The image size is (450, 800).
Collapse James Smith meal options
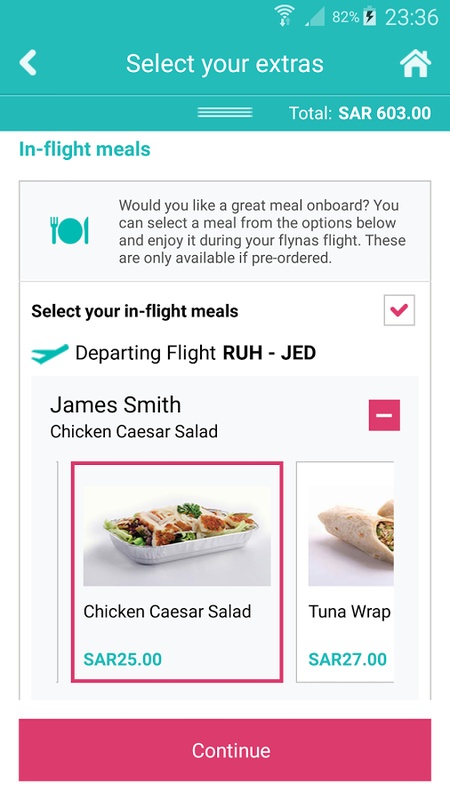point(384,415)
